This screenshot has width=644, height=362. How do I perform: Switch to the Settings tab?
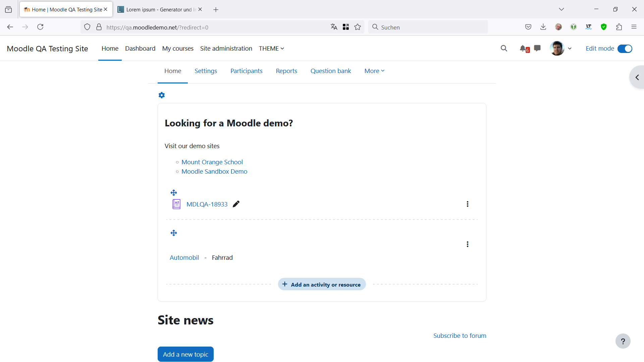206,71
